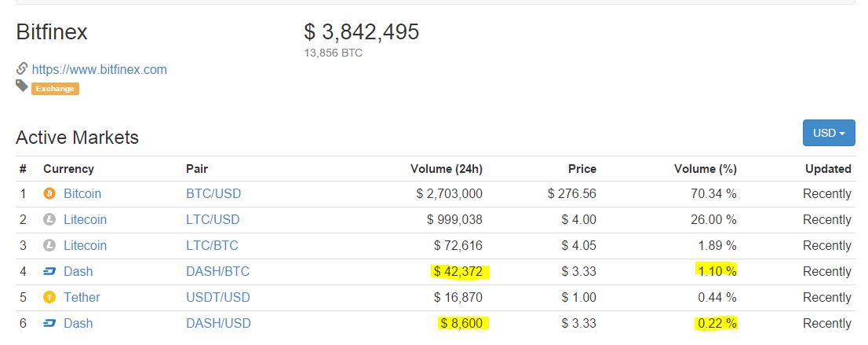Viewport: 868px width, 345px height.
Task: Click the $ 4.05 price cell
Action: click(579, 246)
